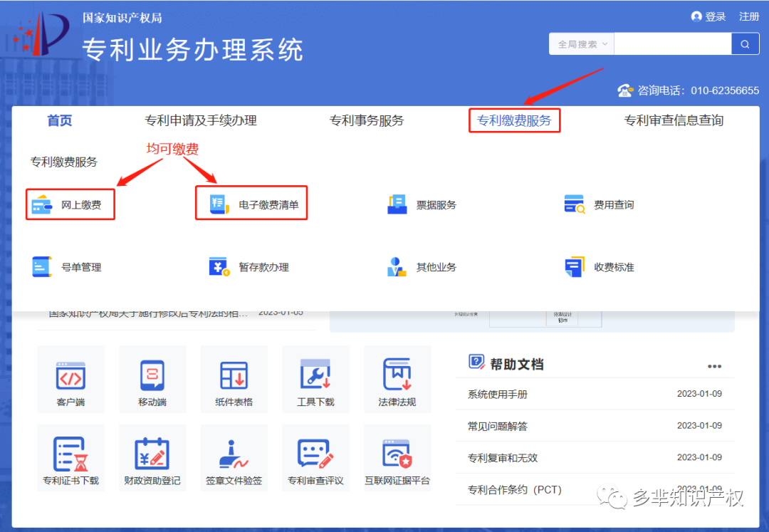Open the 费用查询 fee search icon
The height and width of the screenshot is (532, 769).
coord(575,204)
